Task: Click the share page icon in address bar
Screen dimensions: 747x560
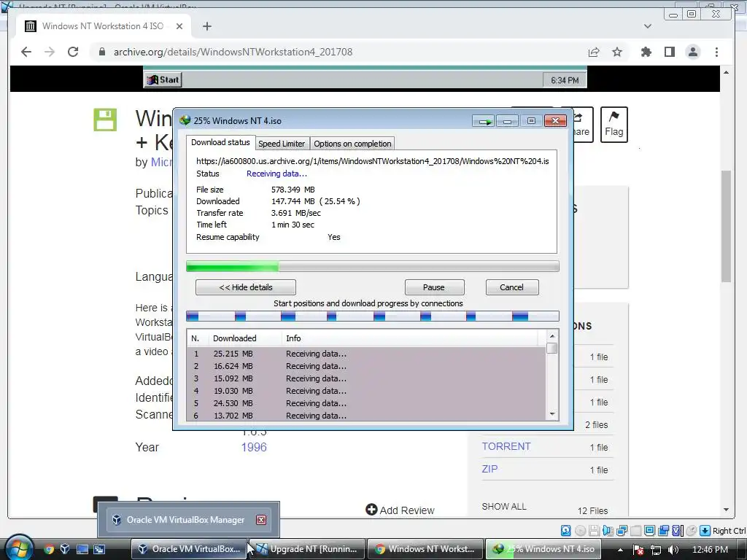Action: 594,52
